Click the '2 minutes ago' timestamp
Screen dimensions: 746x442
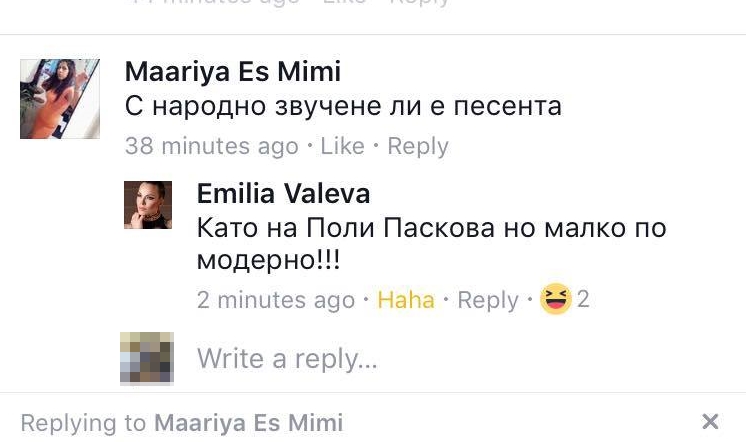pos(276,300)
